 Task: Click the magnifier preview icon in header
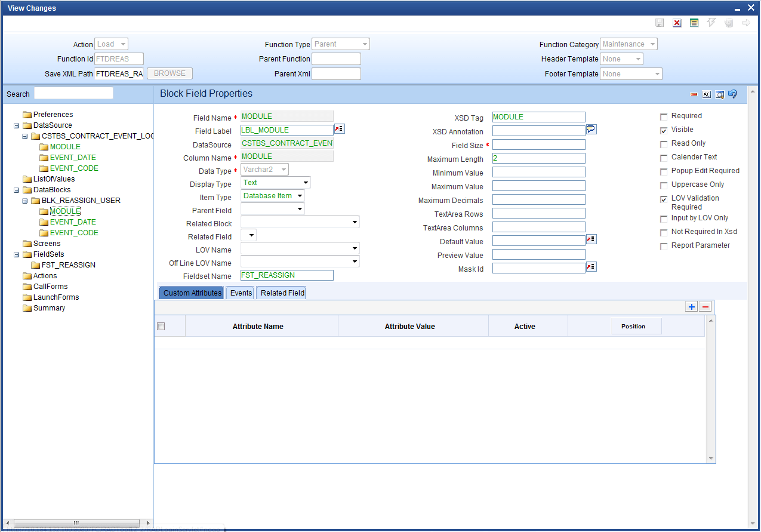pos(720,94)
